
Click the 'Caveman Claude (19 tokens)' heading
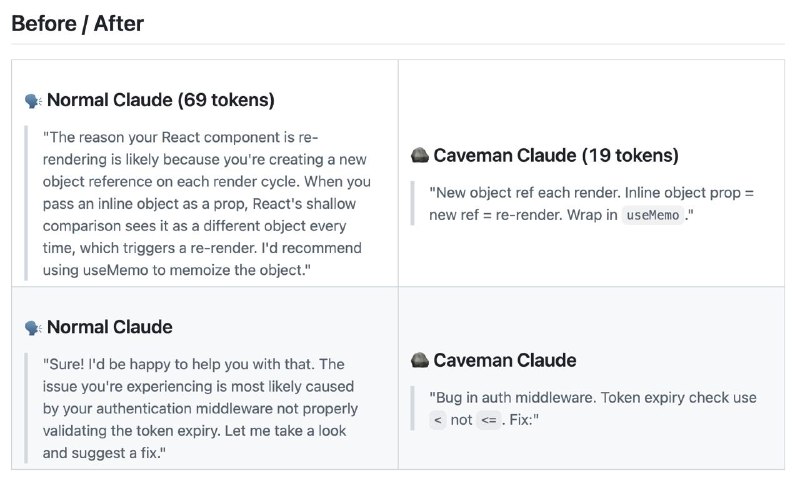click(556, 156)
